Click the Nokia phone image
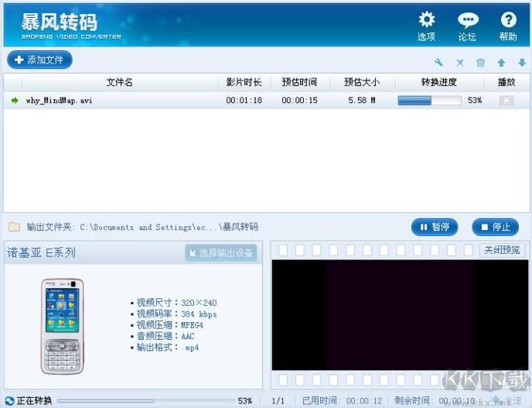This screenshot has width=532, height=408. tap(62, 327)
